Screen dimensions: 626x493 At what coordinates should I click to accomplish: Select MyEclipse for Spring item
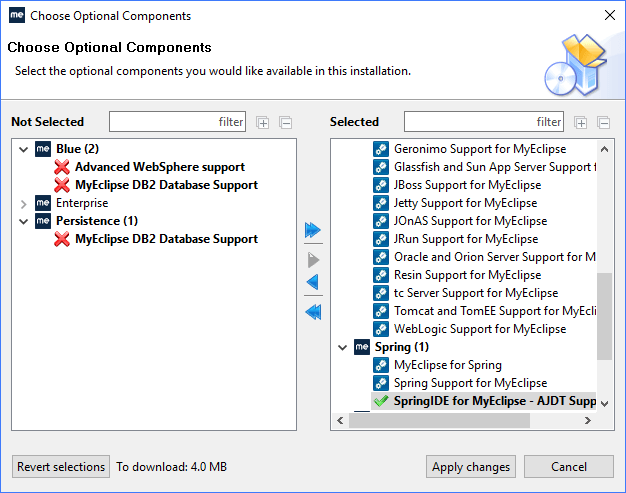click(448, 364)
